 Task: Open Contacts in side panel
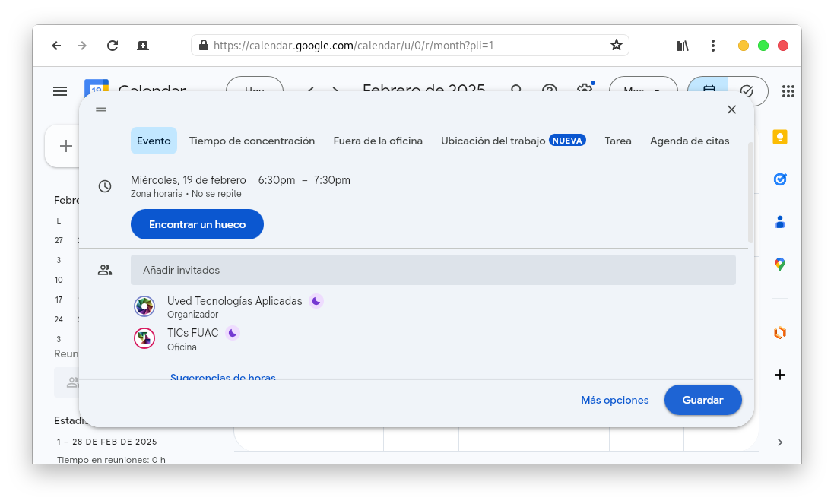pos(779,222)
